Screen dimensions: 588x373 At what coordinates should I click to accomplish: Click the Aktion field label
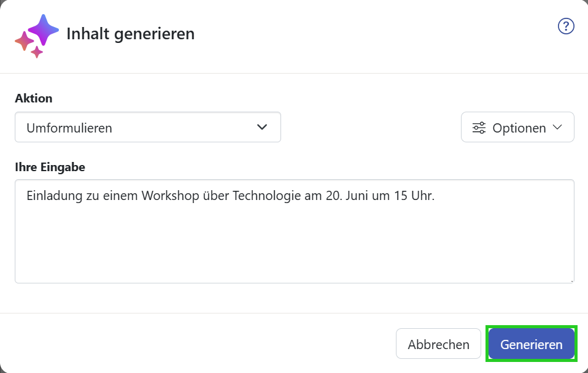[34, 98]
